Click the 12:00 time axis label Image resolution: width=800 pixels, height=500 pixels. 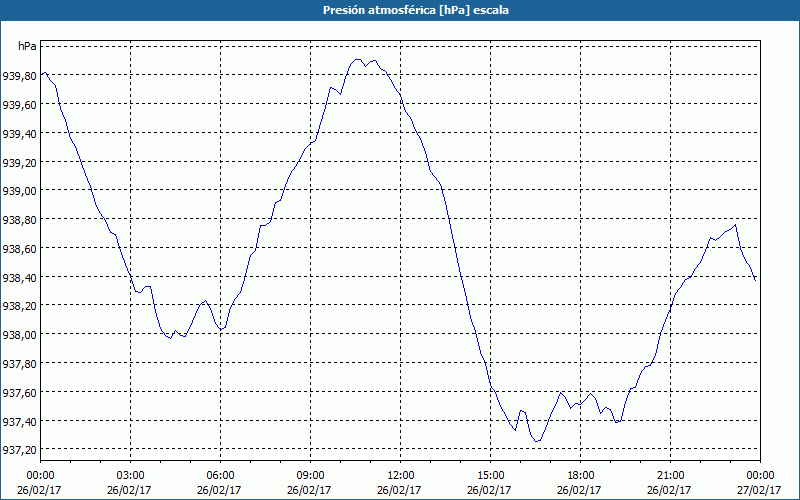(401, 476)
